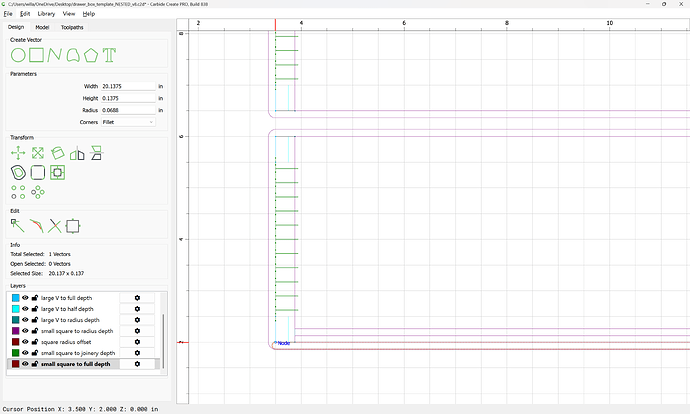
Task: Click the Trim Vectors scissors-cross icon
Action: tap(55, 225)
